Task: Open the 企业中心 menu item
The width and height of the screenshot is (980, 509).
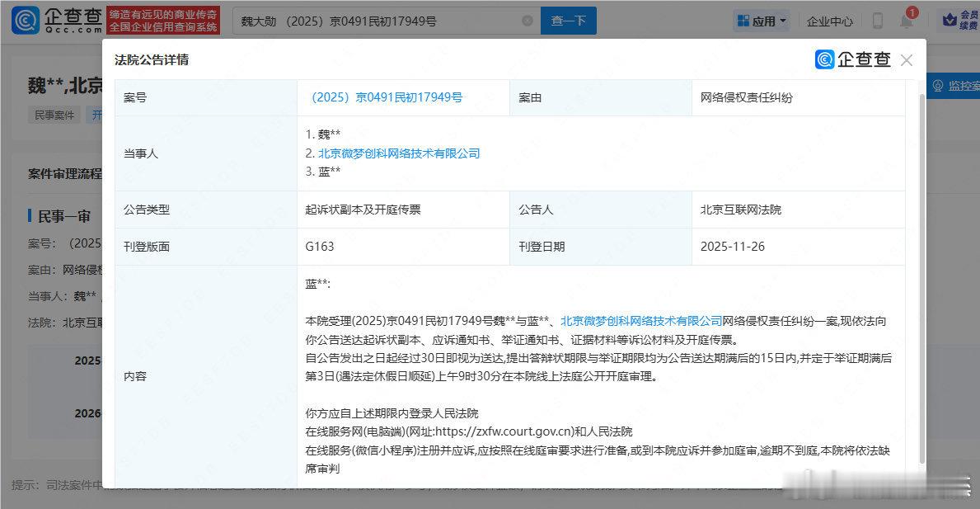Action: (x=830, y=20)
